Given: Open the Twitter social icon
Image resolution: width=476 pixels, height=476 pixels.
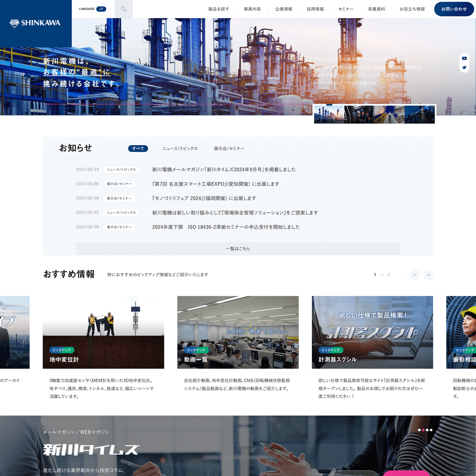Looking at the screenshot, I should point(464,68).
